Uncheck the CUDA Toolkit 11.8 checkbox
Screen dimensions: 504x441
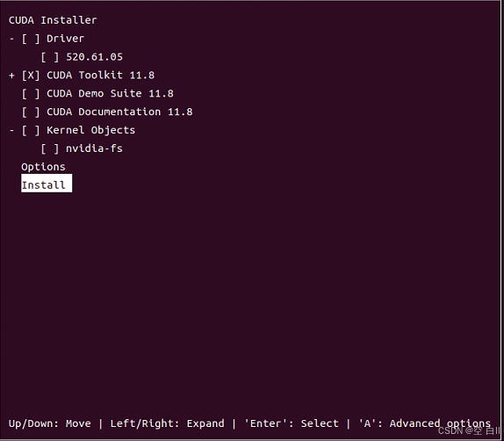click(31, 76)
